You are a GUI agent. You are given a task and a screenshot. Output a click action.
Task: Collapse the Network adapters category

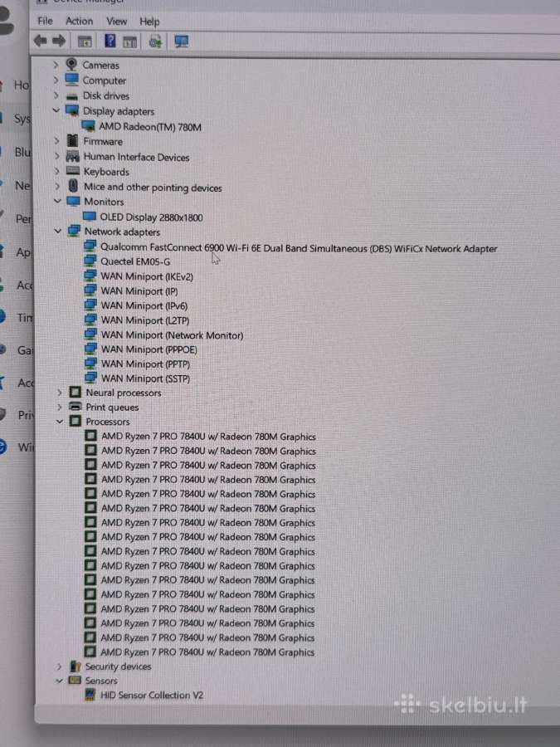pos(58,231)
